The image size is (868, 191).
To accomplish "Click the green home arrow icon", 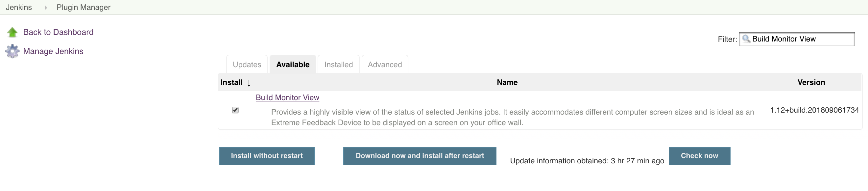I will pyautogui.click(x=12, y=32).
